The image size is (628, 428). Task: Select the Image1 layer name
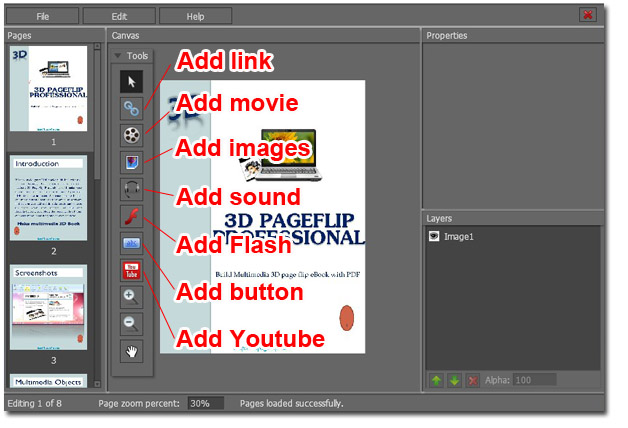[x=459, y=237]
